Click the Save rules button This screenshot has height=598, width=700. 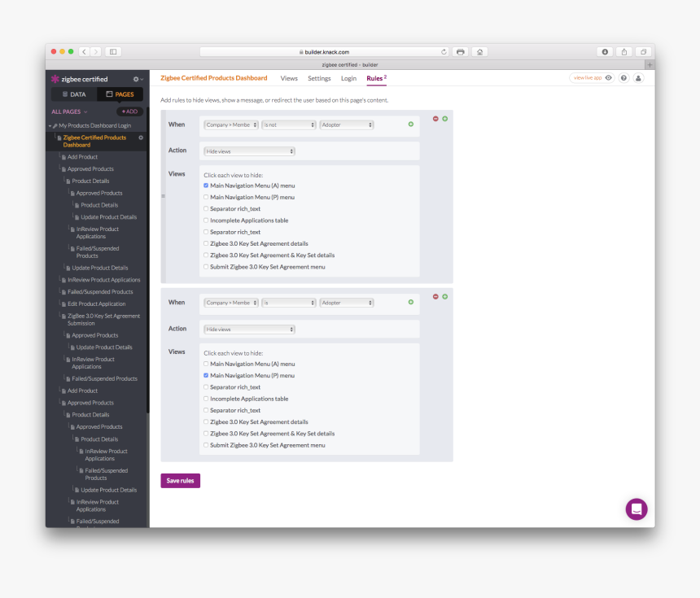tap(181, 481)
